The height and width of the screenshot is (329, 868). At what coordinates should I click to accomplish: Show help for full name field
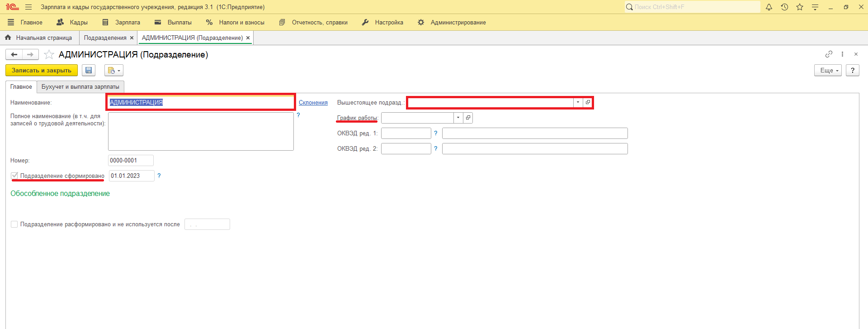(298, 115)
